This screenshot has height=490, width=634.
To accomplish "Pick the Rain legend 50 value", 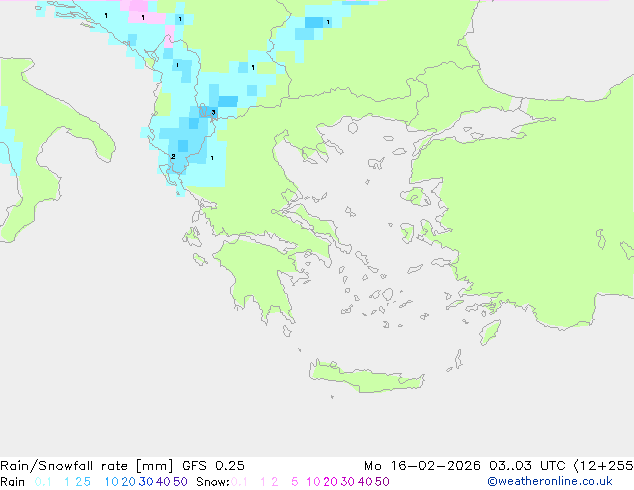I will 180,482.
